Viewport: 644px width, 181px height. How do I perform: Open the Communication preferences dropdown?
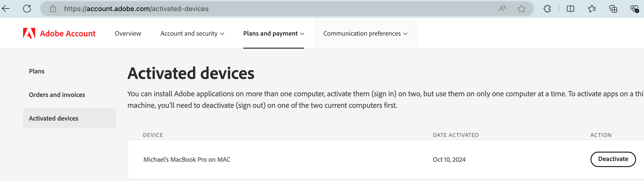click(x=365, y=33)
